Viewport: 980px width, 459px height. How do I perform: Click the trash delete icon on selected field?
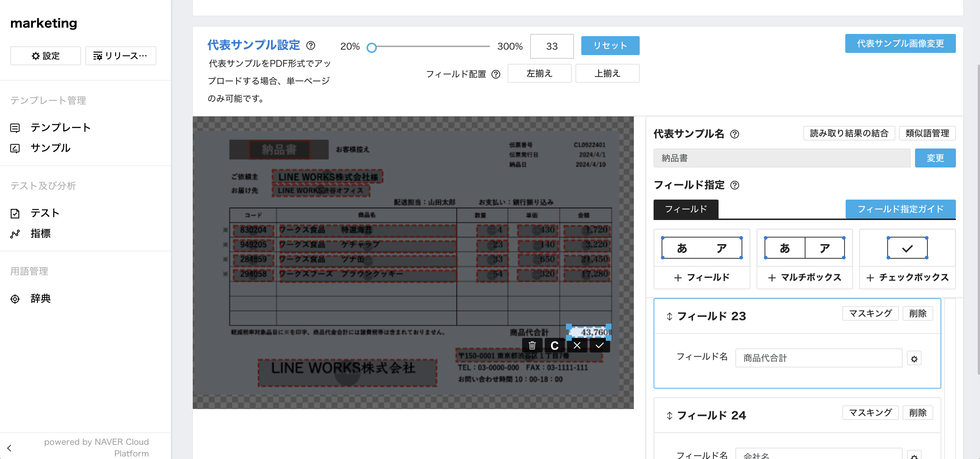[532, 345]
